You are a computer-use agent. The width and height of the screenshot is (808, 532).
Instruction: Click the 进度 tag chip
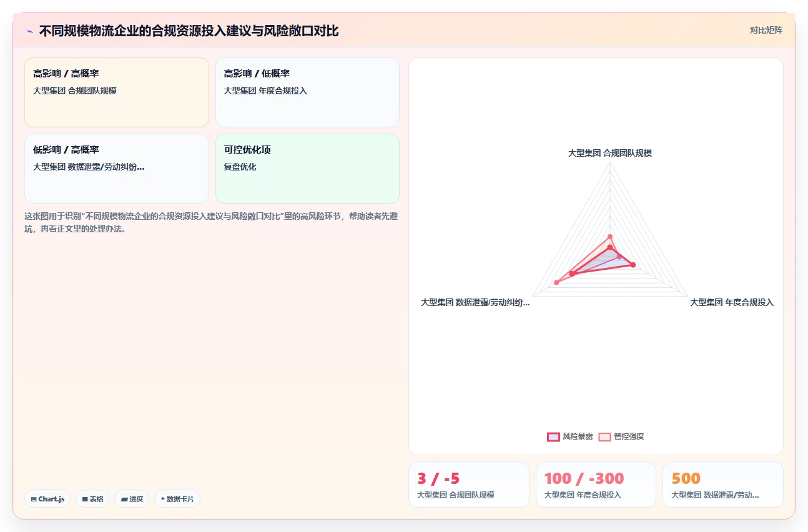(x=132, y=499)
